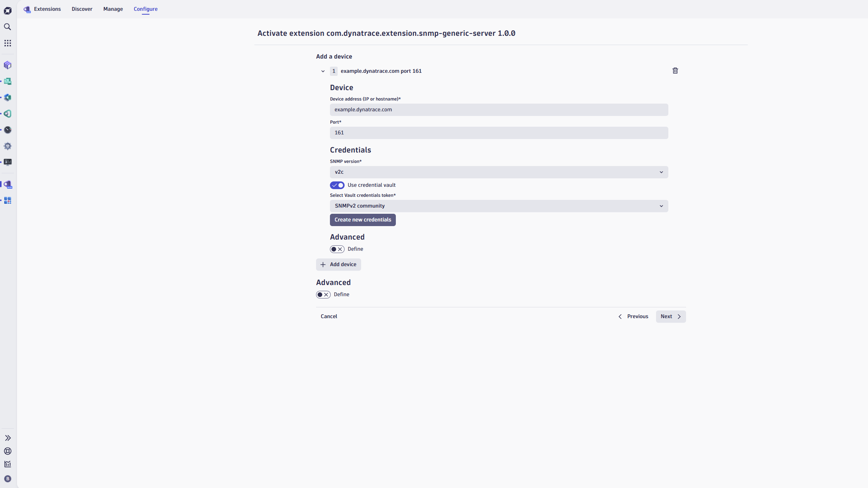Open the Manage tab
Image resolution: width=868 pixels, height=488 pixels.
[x=113, y=9]
